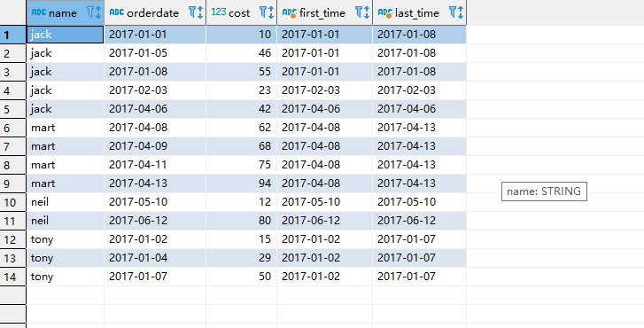Select row number 4 header
This screenshot has width=644, height=328.
point(13,90)
